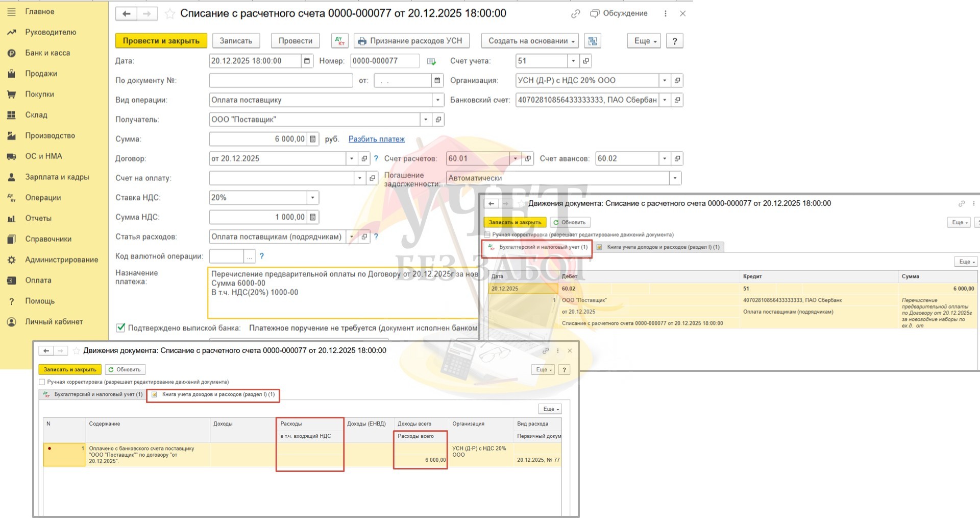
Task: Click the Dt/Kt document movements icon
Action: 339,41
